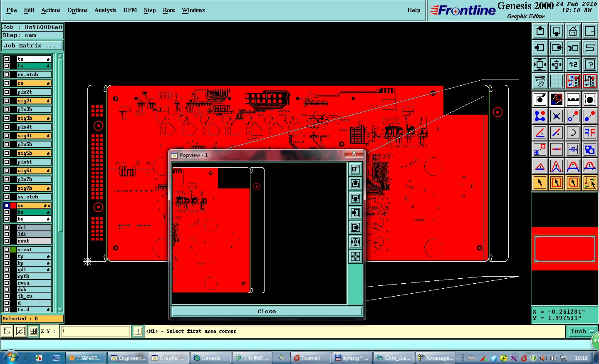The height and width of the screenshot is (364, 599).
Task: Click layer list scroll-down arrow
Action: [x=60, y=310]
